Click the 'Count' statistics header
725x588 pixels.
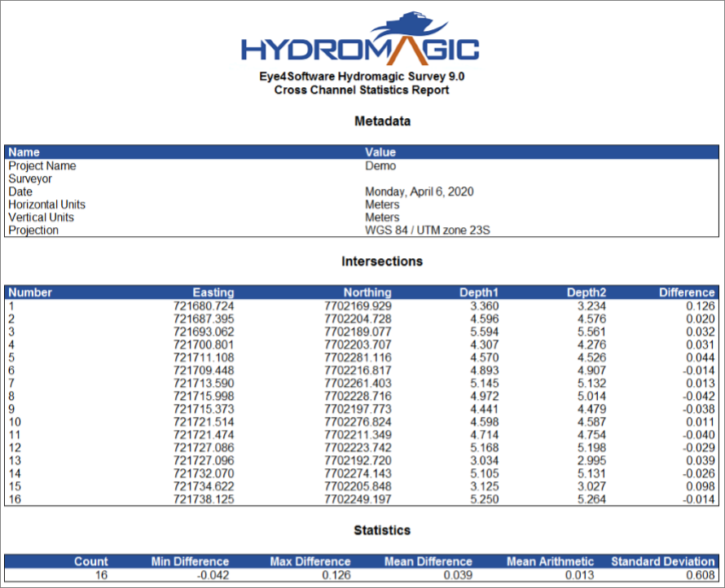pyautogui.click(x=91, y=561)
